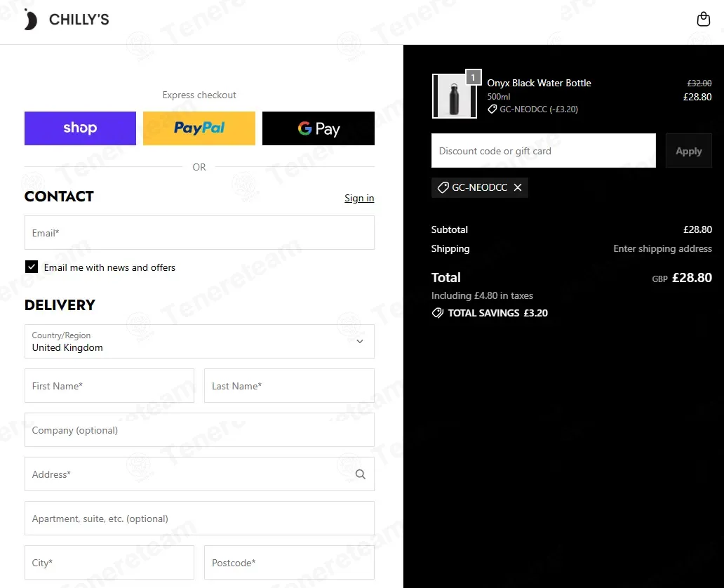Open the Country/Region dropdown

(199, 341)
